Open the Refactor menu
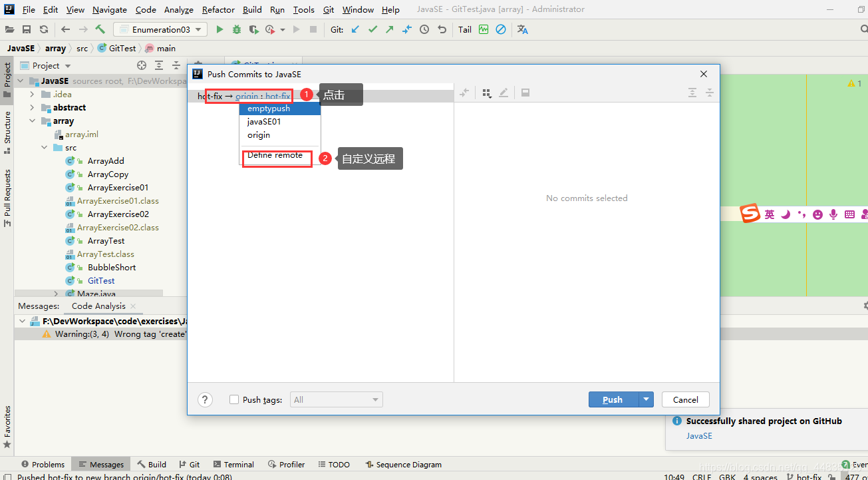The image size is (868, 480). coord(218,9)
